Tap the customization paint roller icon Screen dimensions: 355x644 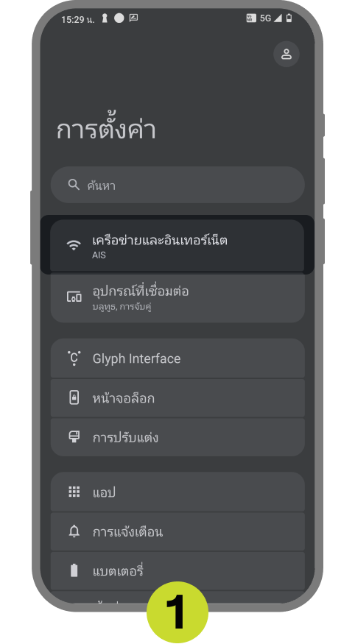pos(74,437)
